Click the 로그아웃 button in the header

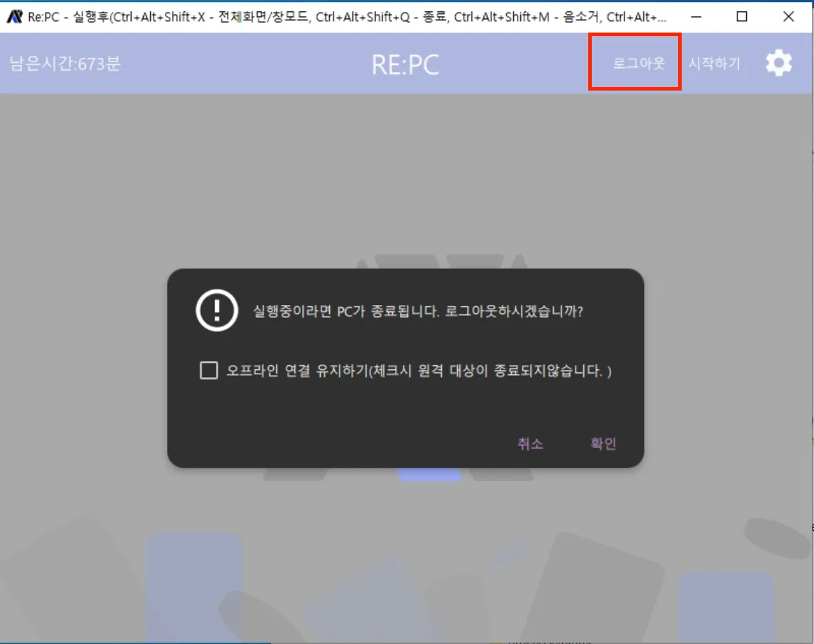click(x=638, y=63)
